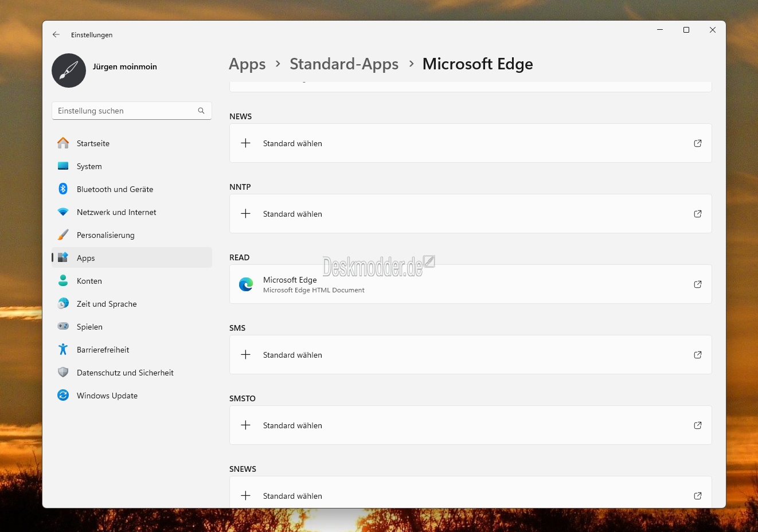Click Netzwerk und Internet wifi icon
The height and width of the screenshot is (532, 758).
(63, 212)
